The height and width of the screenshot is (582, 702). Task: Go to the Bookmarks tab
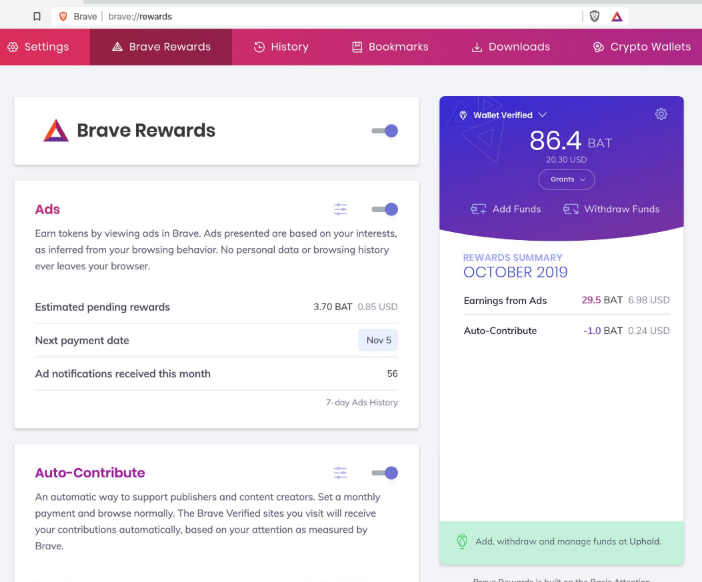point(390,47)
